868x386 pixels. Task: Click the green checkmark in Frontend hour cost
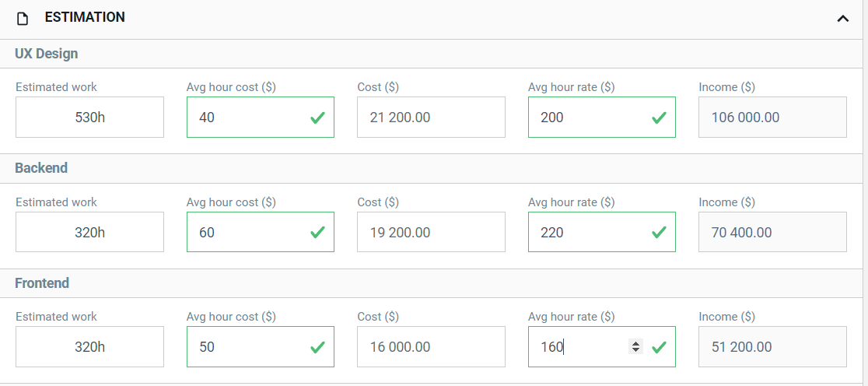tap(317, 347)
